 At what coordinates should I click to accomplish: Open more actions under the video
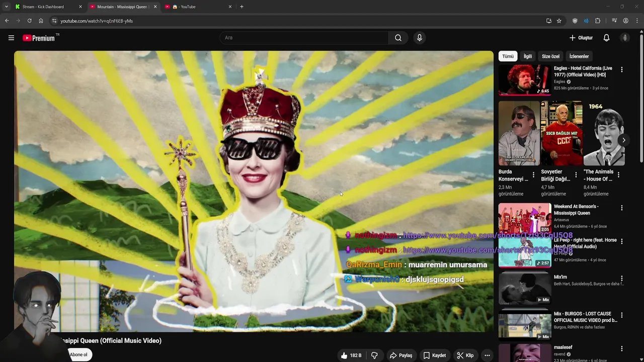487,355
